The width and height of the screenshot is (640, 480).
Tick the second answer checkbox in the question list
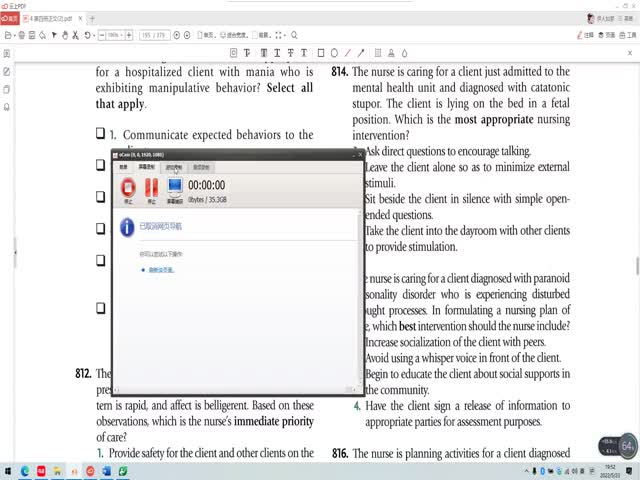click(100, 164)
